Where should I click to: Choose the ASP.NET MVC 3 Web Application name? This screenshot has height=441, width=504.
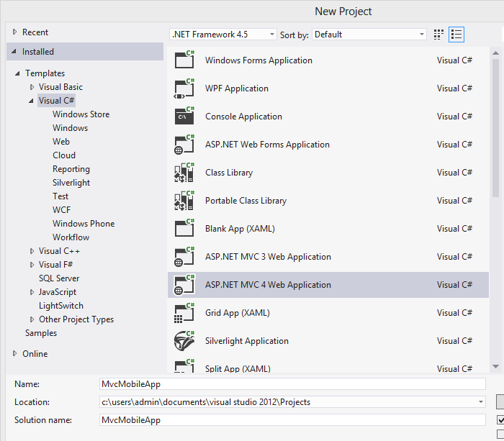point(268,257)
